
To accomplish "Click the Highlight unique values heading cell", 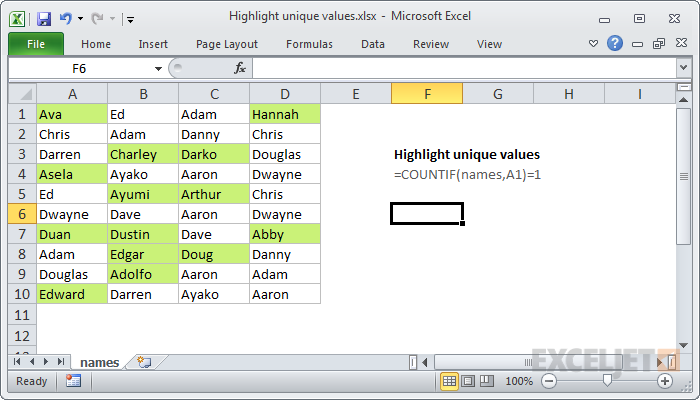I will click(467, 154).
